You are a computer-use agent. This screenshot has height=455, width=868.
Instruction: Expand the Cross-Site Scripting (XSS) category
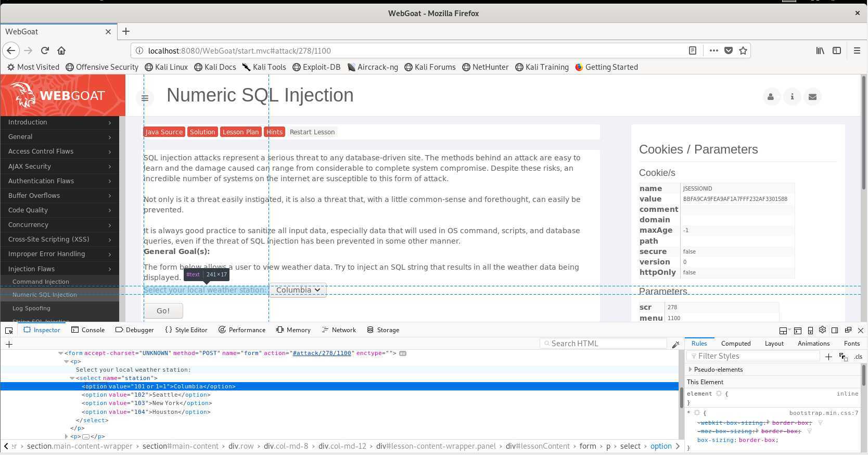click(x=59, y=239)
